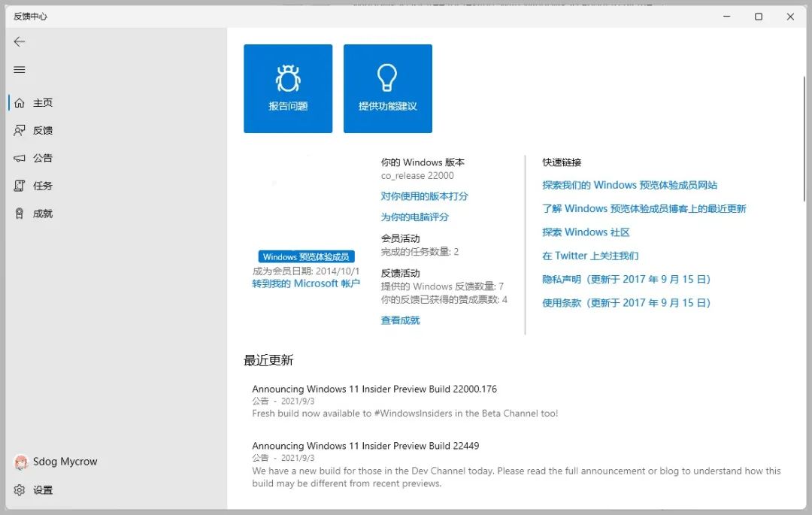Go to 公告 in the sidebar

pyautogui.click(x=42, y=159)
